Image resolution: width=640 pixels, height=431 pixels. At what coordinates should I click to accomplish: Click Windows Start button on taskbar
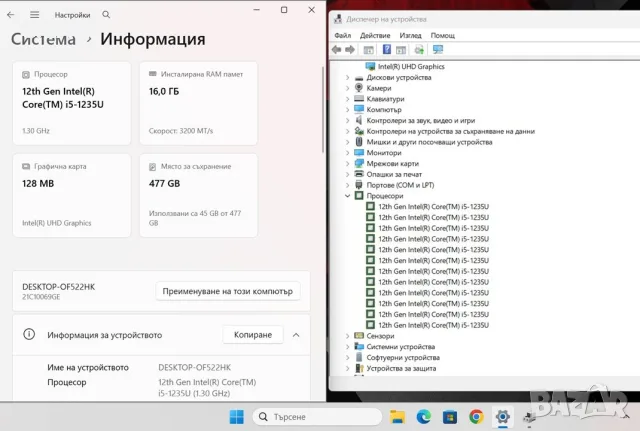pyautogui.click(x=237, y=417)
